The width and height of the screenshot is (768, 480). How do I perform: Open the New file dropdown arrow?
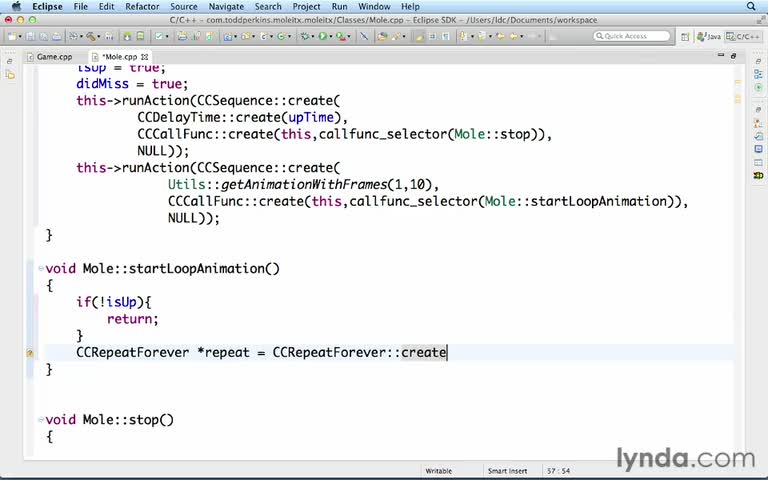(20, 37)
